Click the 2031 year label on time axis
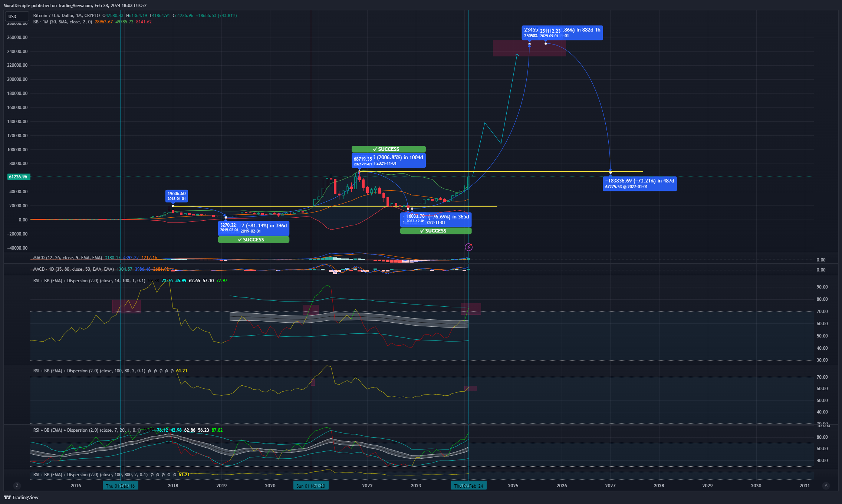 805,485
